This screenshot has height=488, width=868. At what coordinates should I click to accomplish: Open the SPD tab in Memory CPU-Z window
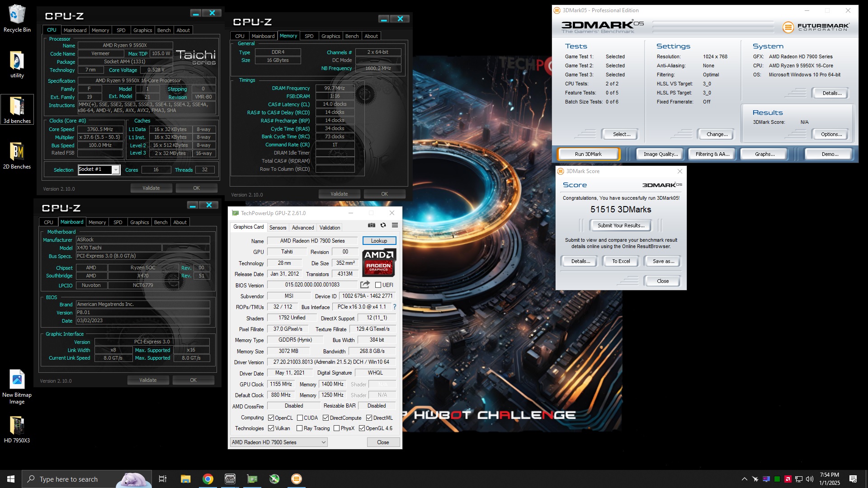309,36
